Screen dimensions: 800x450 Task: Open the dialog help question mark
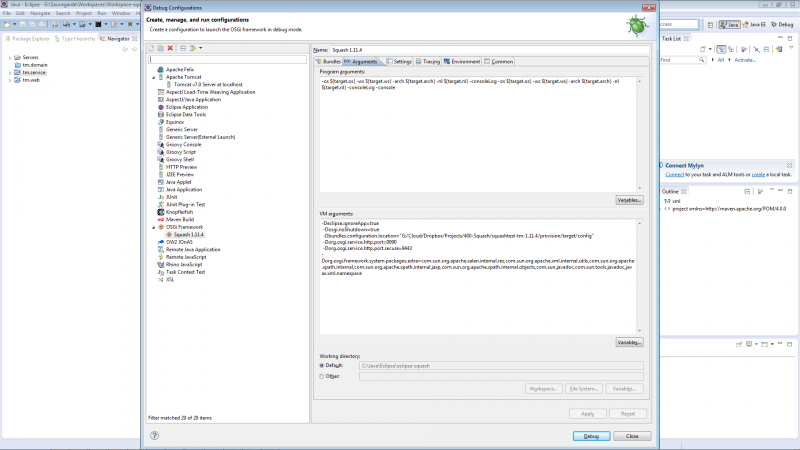point(155,435)
